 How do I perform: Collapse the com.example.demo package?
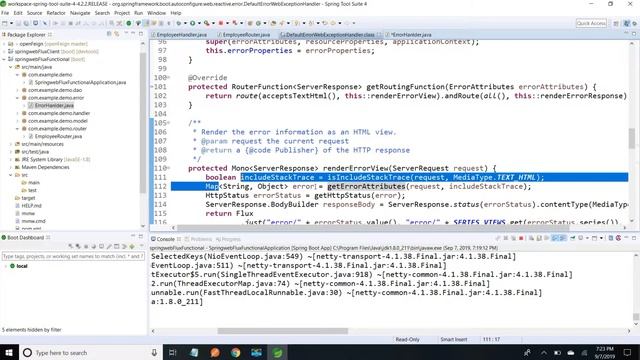coord(18,75)
